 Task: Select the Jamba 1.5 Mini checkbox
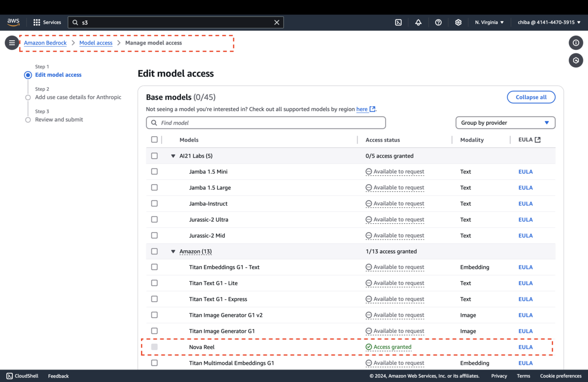[154, 172]
